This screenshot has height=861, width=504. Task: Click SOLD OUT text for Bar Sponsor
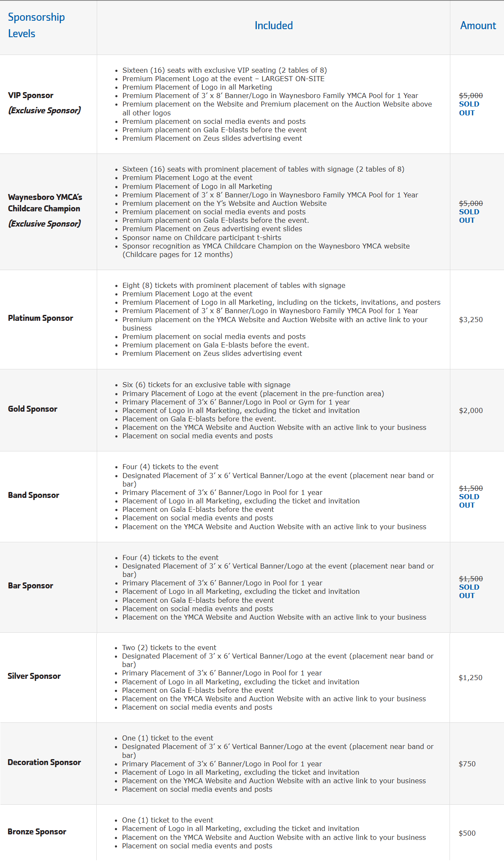point(469,592)
